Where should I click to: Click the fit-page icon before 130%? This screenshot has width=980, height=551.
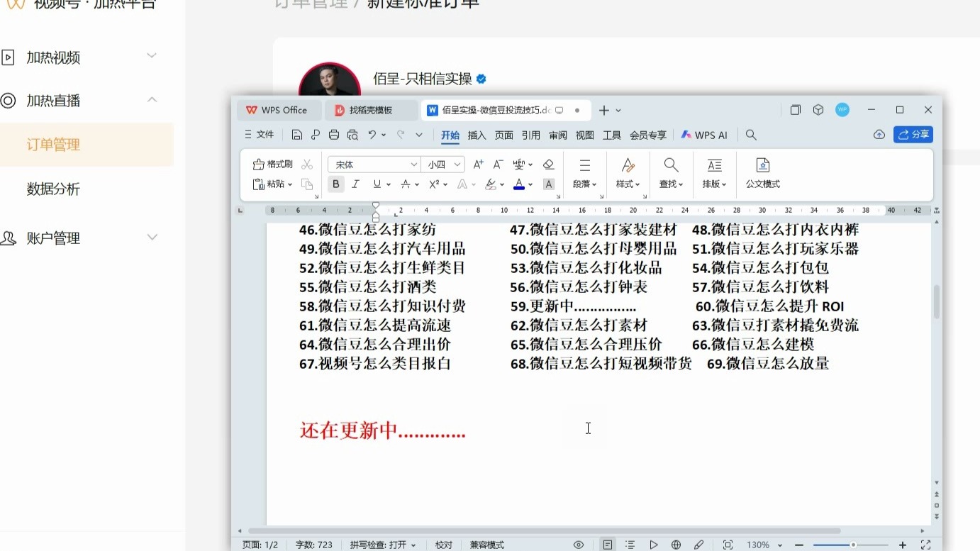728,545
